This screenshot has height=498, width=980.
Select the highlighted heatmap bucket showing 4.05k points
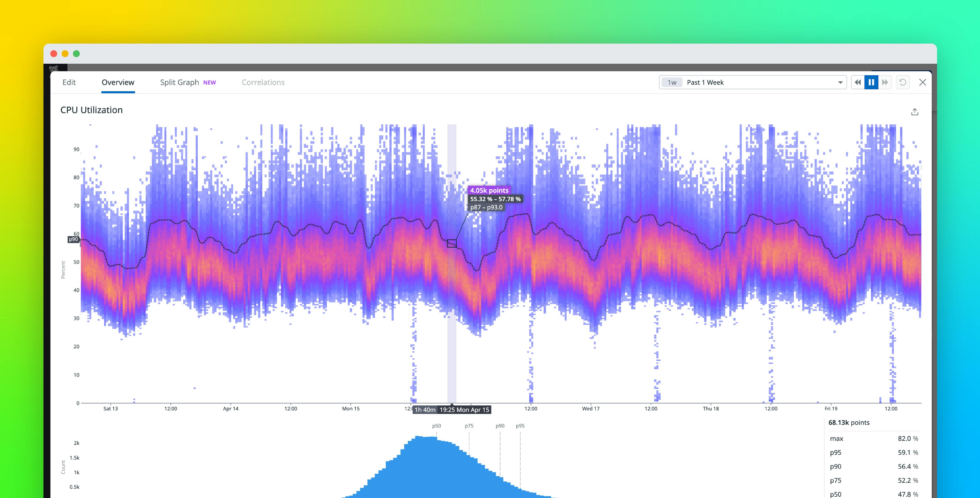tap(451, 243)
